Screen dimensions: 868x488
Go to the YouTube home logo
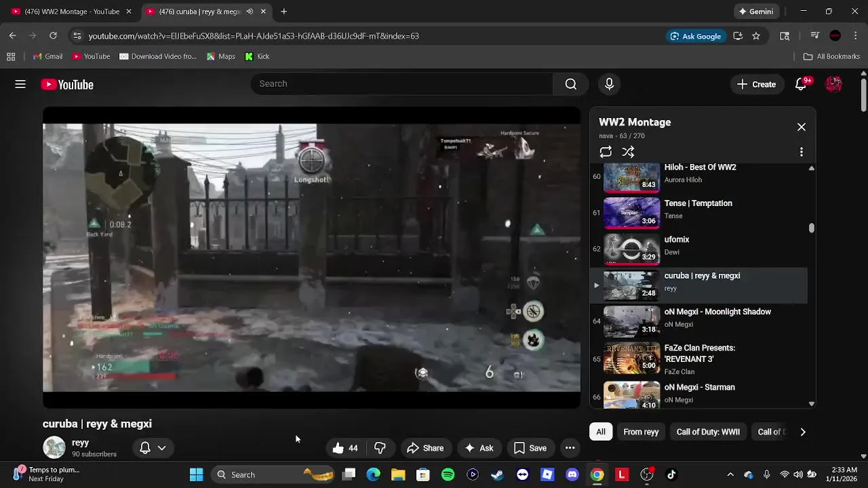(67, 85)
